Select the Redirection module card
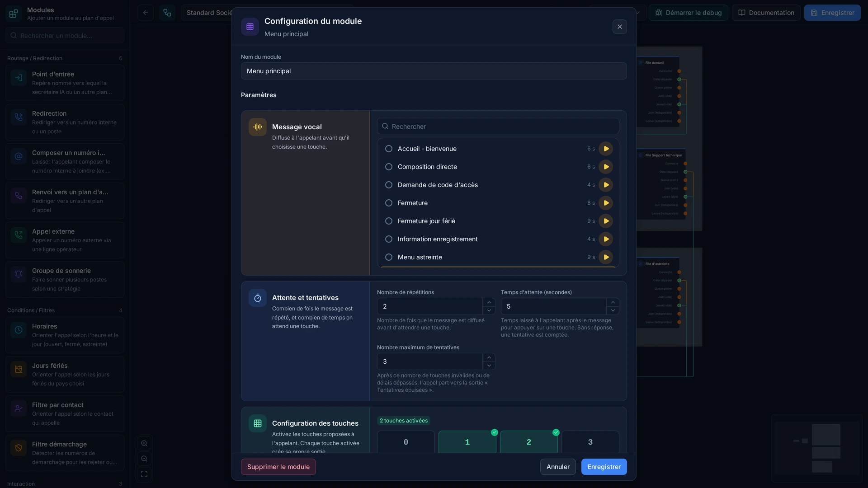The width and height of the screenshot is (868, 488). tap(65, 122)
